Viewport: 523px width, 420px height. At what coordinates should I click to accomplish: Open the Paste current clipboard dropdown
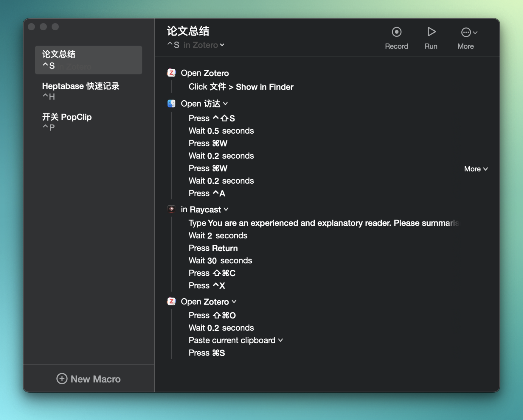[x=280, y=340]
